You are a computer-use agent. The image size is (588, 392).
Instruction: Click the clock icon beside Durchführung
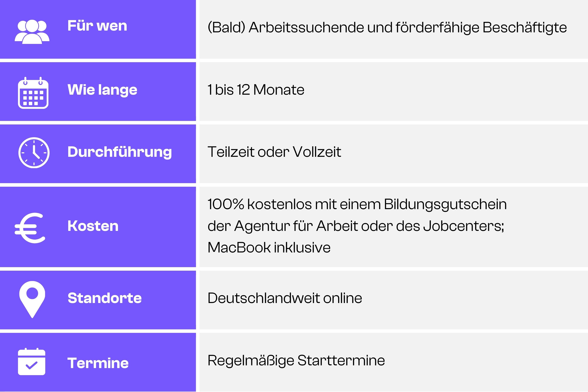click(x=34, y=152)
